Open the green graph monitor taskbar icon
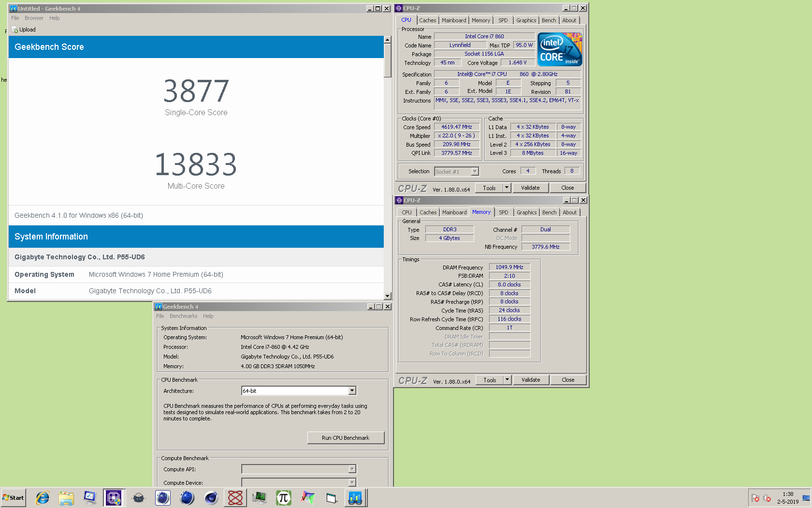The image size is (812, 508). 260,497
